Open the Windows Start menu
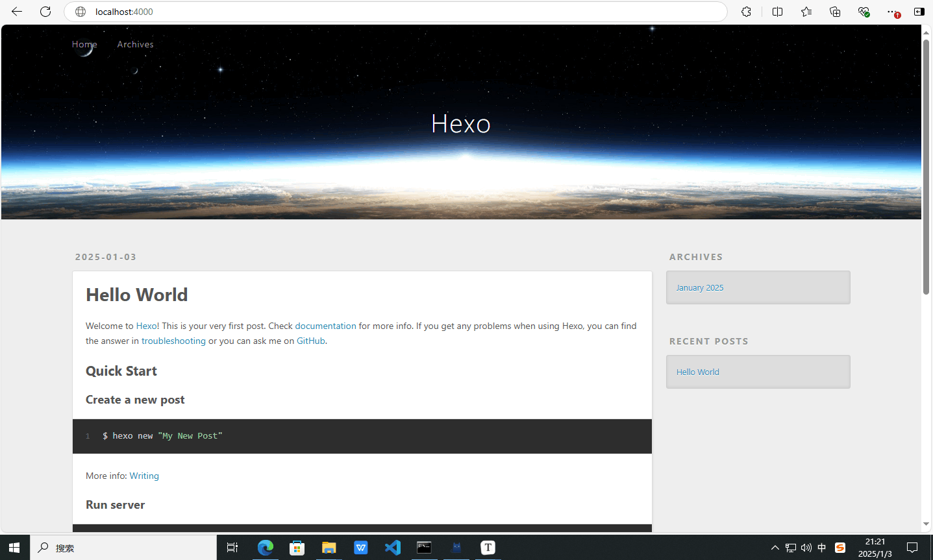This screenshot has height=560, width=933. coord(14,548)
